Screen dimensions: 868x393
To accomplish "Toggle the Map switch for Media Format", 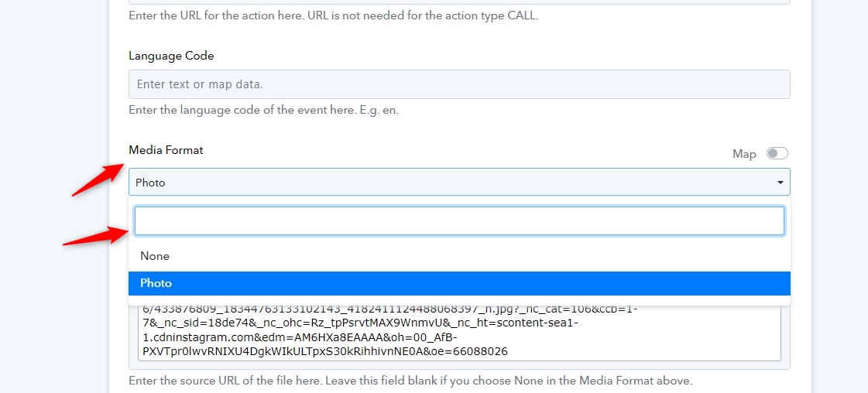I will [x=777, y=153].
